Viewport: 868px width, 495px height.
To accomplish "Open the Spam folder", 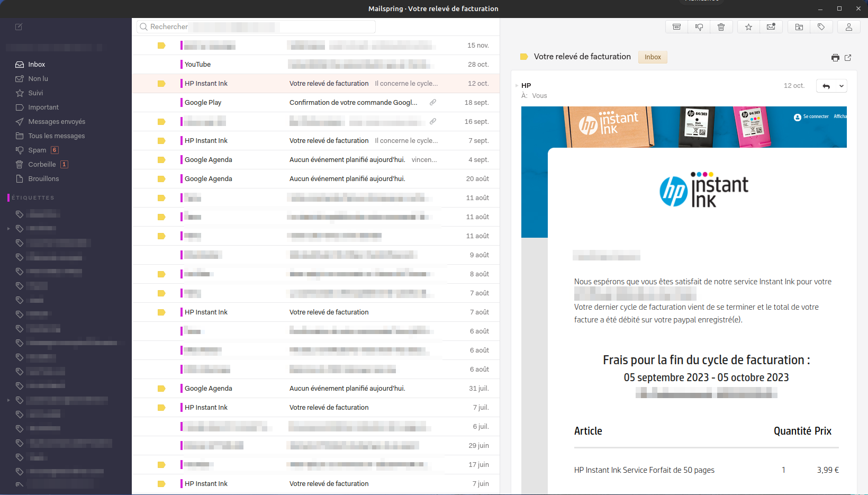I will coord(37,150).
